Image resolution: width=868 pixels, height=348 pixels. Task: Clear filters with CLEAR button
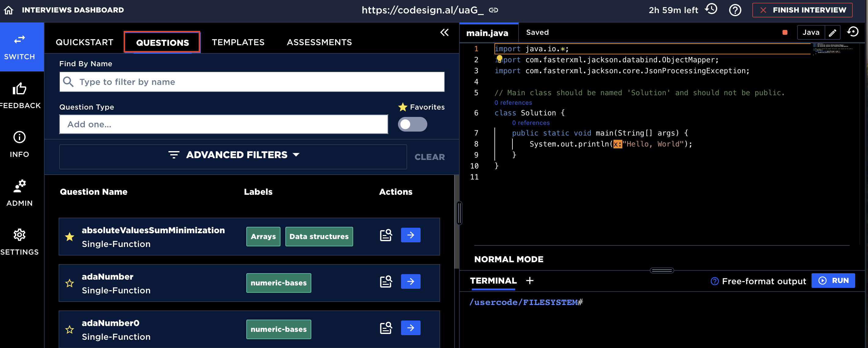(x=430, y=157)
